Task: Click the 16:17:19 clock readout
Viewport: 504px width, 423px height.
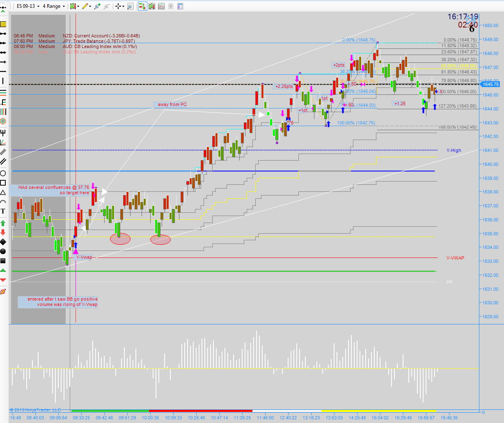Action: pyautogui.click(x=463, y=17)
